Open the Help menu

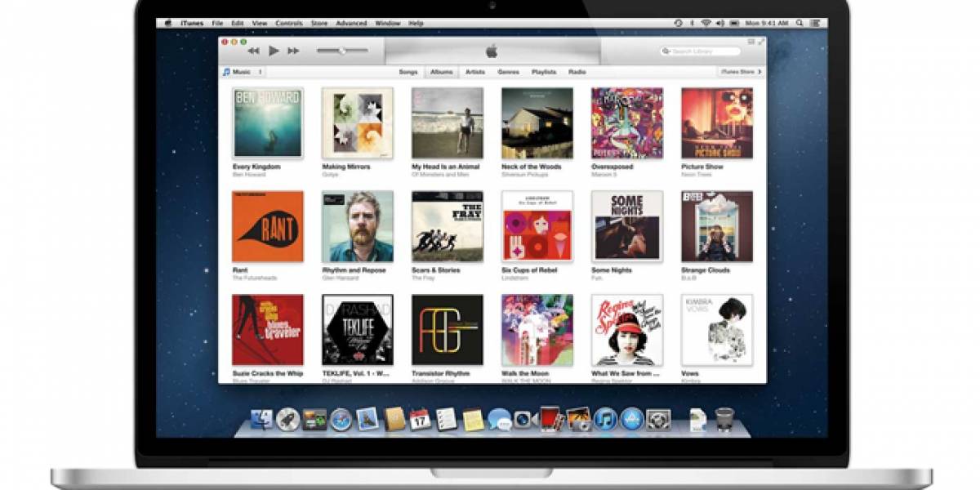tap(416, 23)
